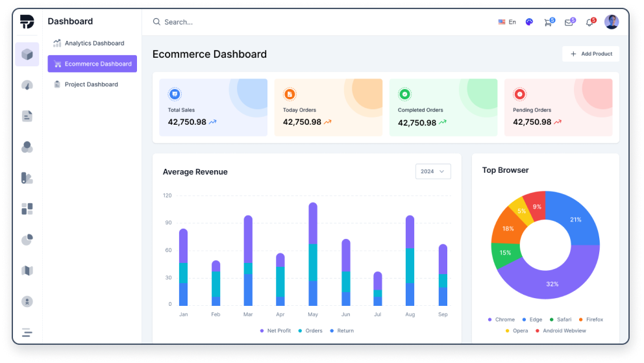
Task: Open Project Dashboard from the sidebar menu
Action: point(91,84)
